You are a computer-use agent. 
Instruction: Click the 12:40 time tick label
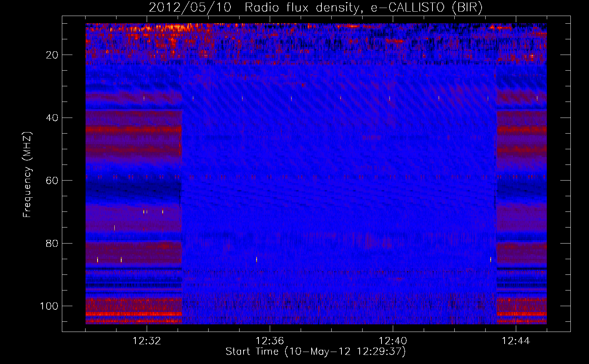tap(393, 341)
